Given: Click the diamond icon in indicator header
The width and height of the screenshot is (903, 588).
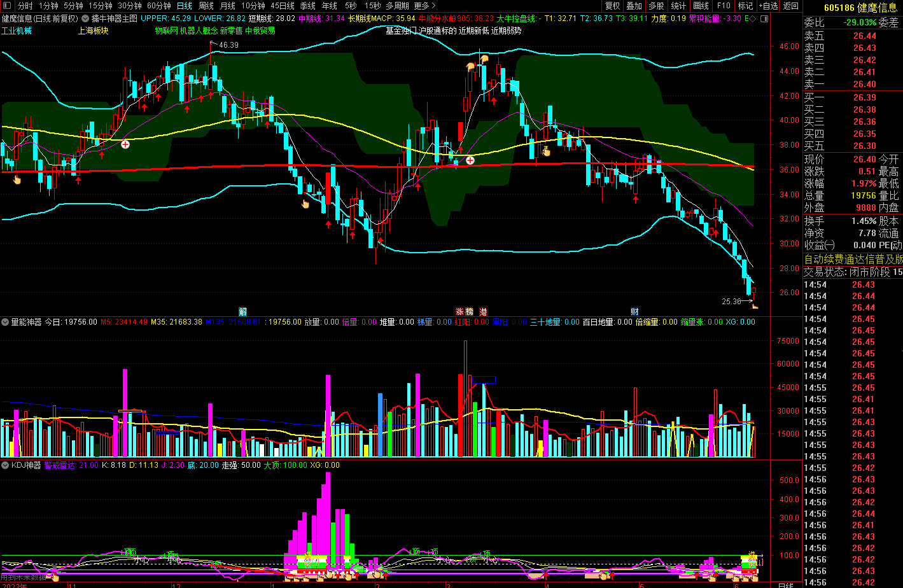Looking at the screenshot, I should [x=753, y=18].
